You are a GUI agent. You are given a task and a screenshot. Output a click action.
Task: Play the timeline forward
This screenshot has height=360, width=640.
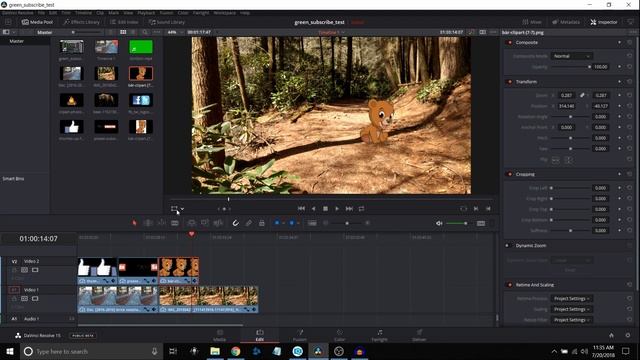click(x=337, y=209)
